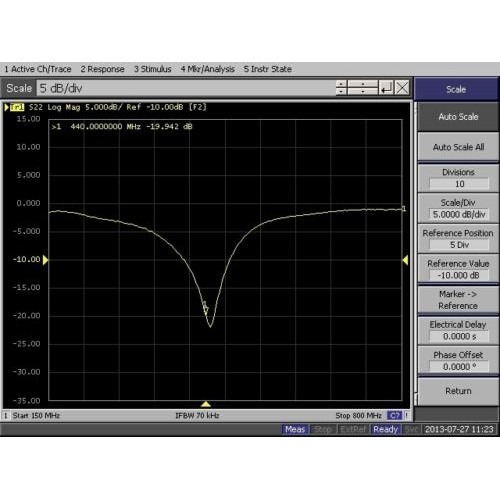Open the Active Ch/Trace menu
Screen dimensions: 500x500
coord(38,69)
